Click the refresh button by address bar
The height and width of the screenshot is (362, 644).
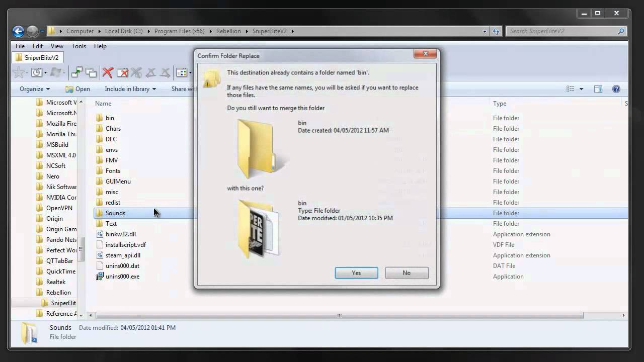(x=496, y=31)
